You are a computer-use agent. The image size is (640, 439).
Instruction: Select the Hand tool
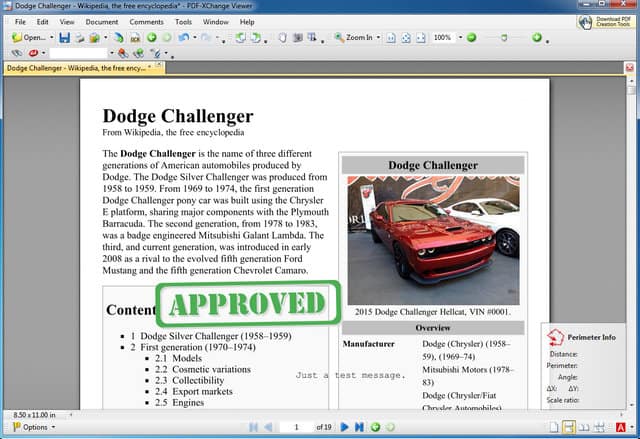pos(282,38)
